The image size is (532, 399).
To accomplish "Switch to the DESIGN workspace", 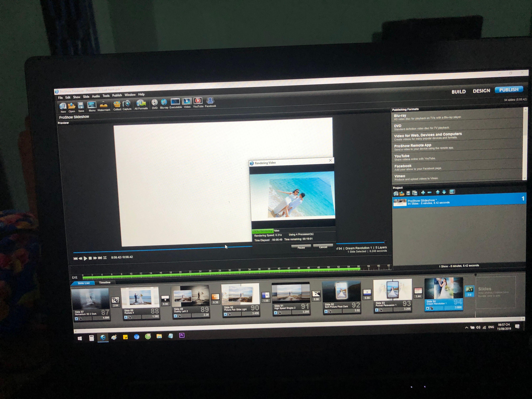I will [x=481, y=91].
